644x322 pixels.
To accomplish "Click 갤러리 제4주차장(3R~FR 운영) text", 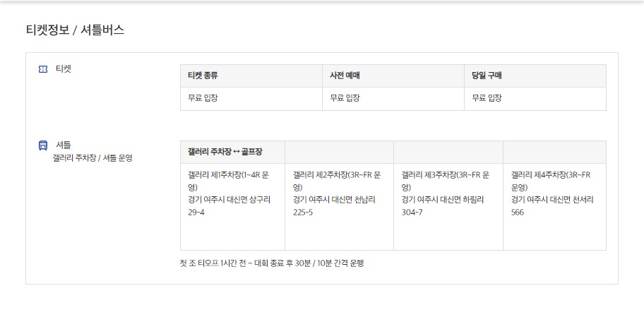I will tap(551, 181).
